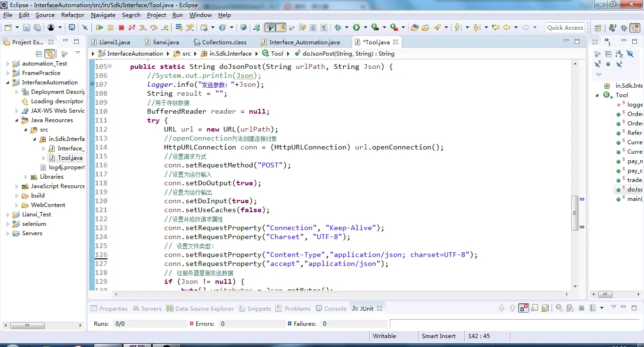
Task: Open the Refactor menu
Action: point(73,15)
